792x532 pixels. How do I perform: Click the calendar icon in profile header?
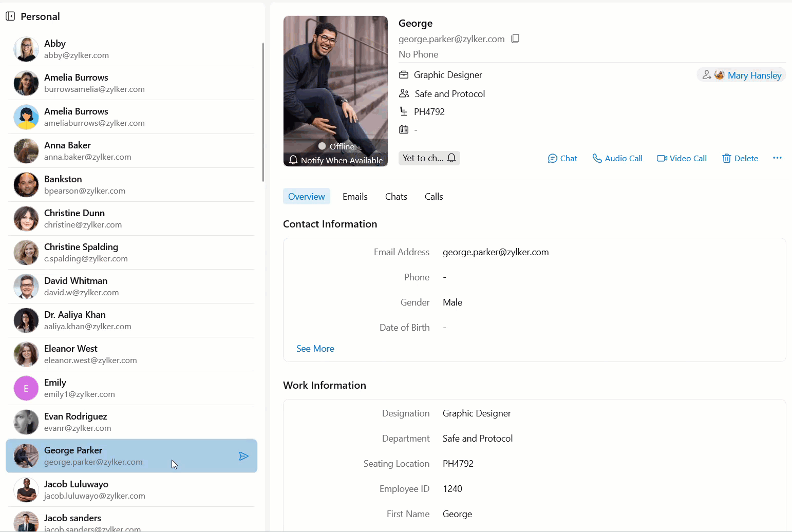[x=404, y=129]
